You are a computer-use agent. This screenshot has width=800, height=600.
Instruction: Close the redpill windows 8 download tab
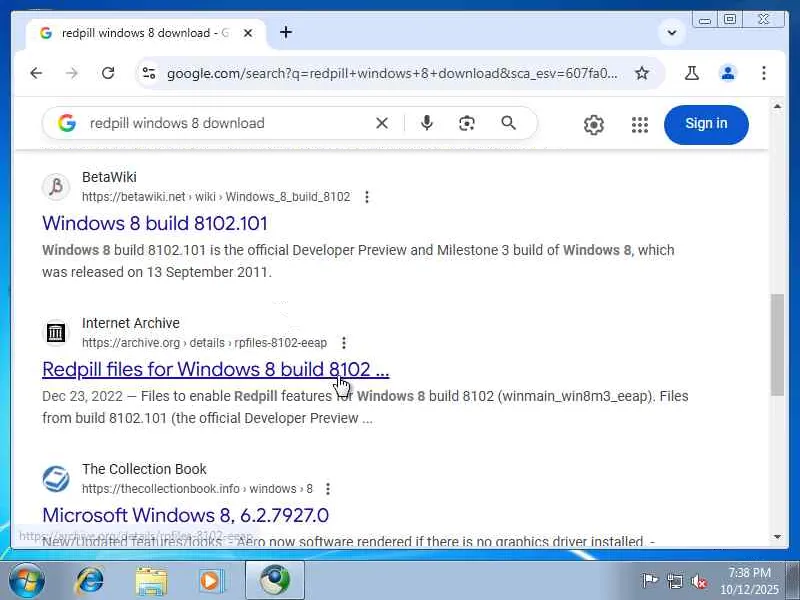tap(248, 33)
